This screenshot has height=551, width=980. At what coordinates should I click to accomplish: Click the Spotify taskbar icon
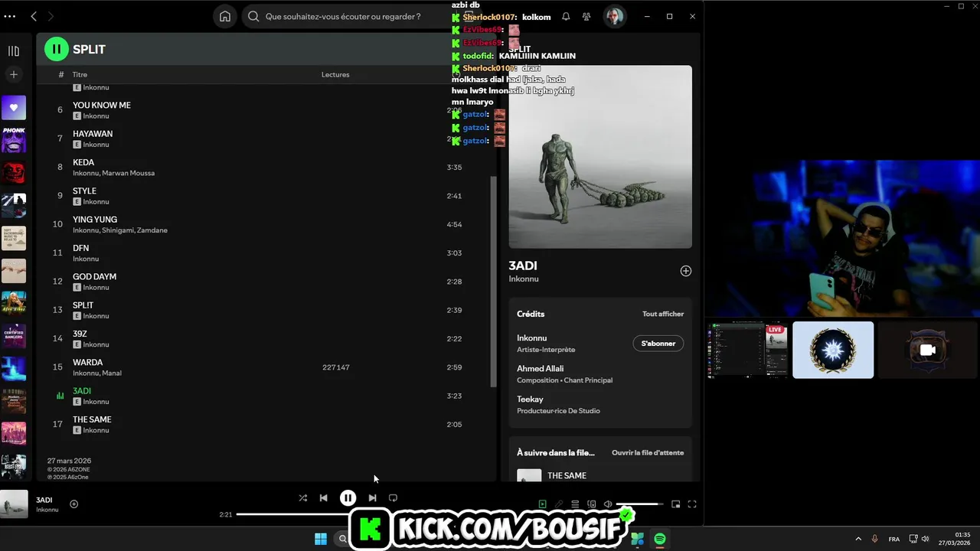coord(659,539)
